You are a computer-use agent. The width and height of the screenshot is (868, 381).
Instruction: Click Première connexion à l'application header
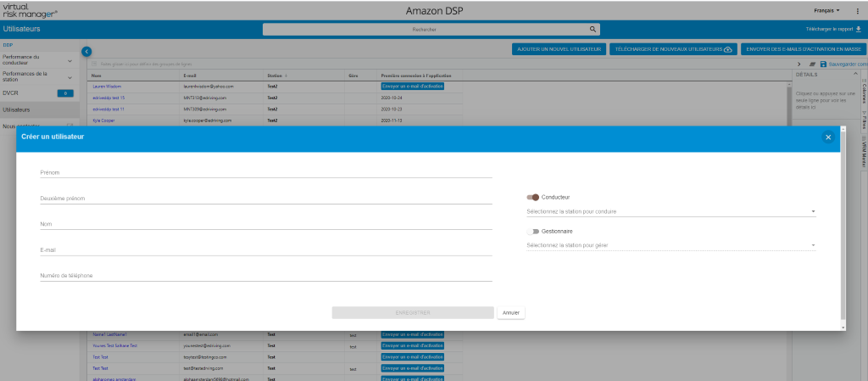click(x=416, y=76)
